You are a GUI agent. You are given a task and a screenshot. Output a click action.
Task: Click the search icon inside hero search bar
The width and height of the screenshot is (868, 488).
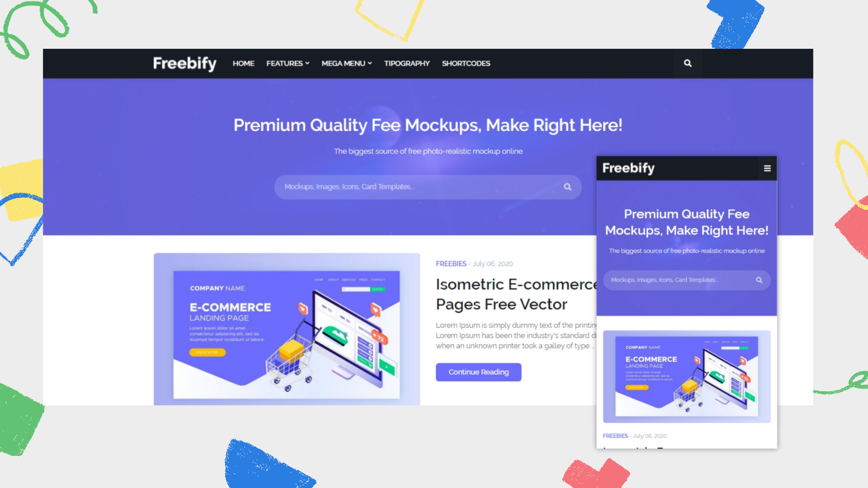[566, 187]
